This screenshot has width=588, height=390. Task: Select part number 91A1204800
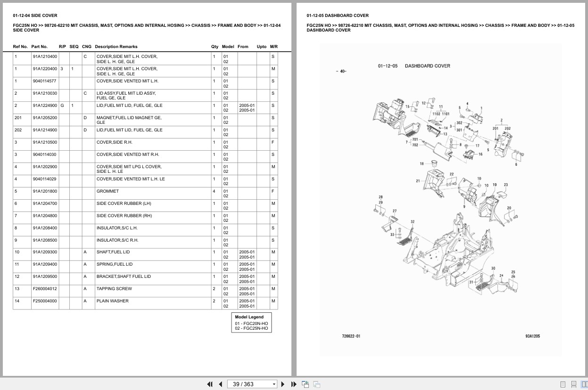[45, 216]
